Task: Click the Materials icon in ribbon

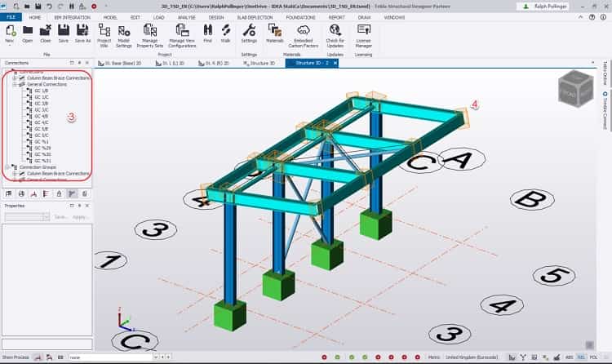Action: [x=275, y=30]
